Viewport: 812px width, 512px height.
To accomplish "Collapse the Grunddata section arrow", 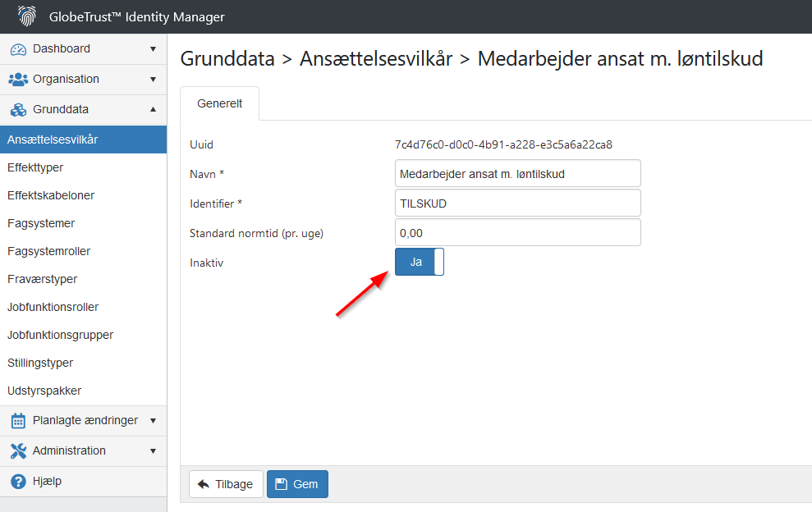I will click(153, 110).
